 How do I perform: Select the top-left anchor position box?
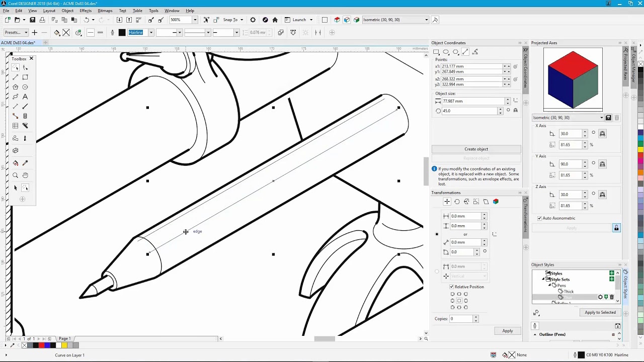pyautogui.click(x=452, y=294)
